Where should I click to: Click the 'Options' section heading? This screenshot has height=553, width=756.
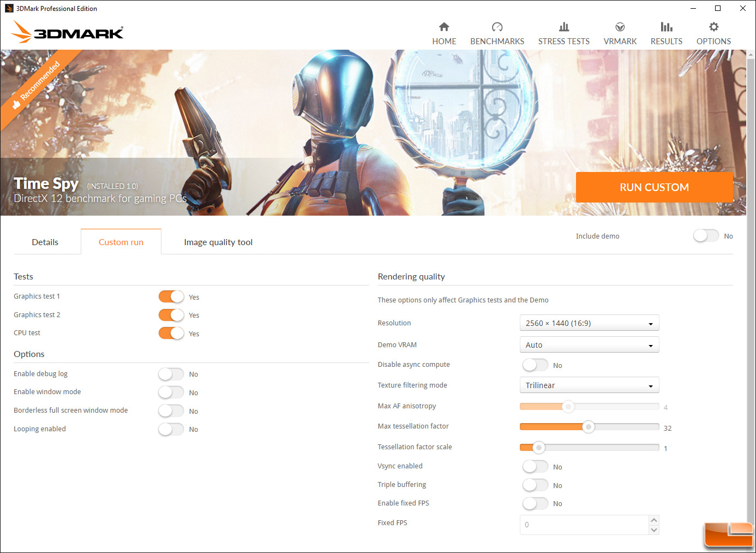(x=29, y=354)
